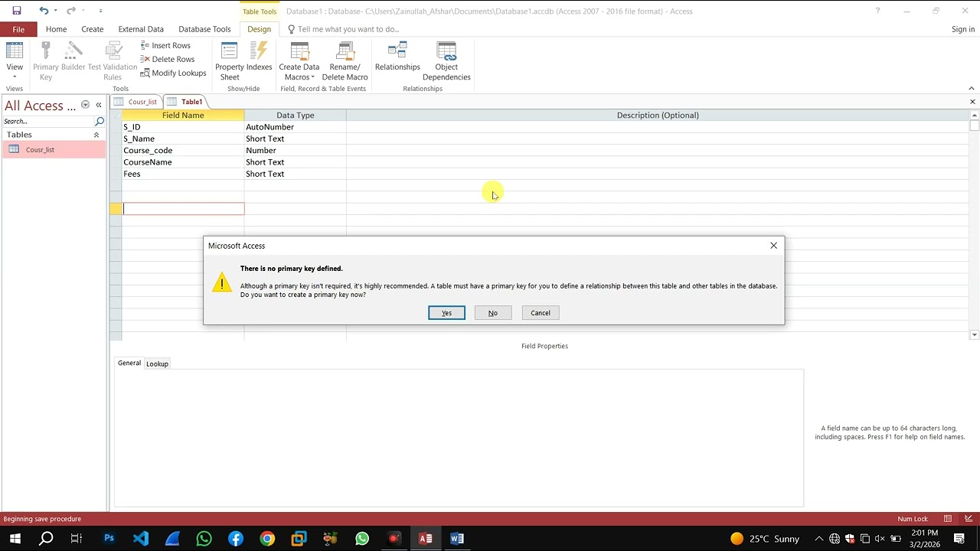Click the Primary Key icon
Image resolution: width=980 pixels, height=551 pixels.
[46, 51]
